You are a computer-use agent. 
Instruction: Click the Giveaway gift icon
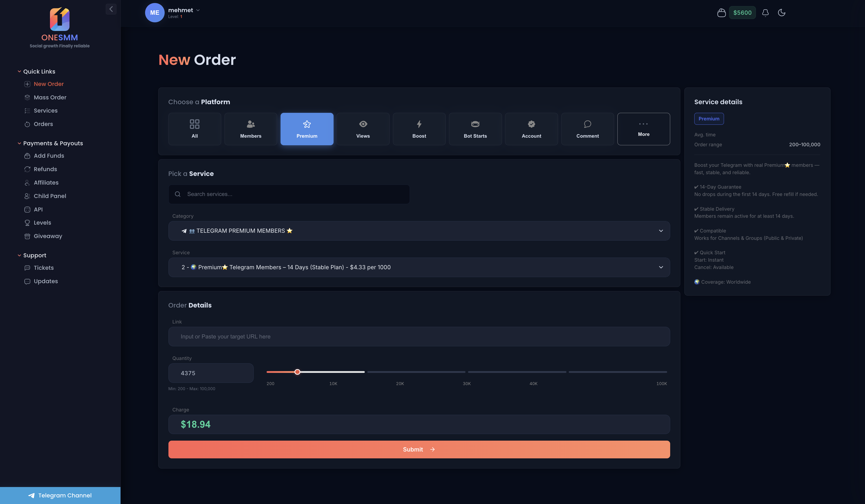(27, 236)
